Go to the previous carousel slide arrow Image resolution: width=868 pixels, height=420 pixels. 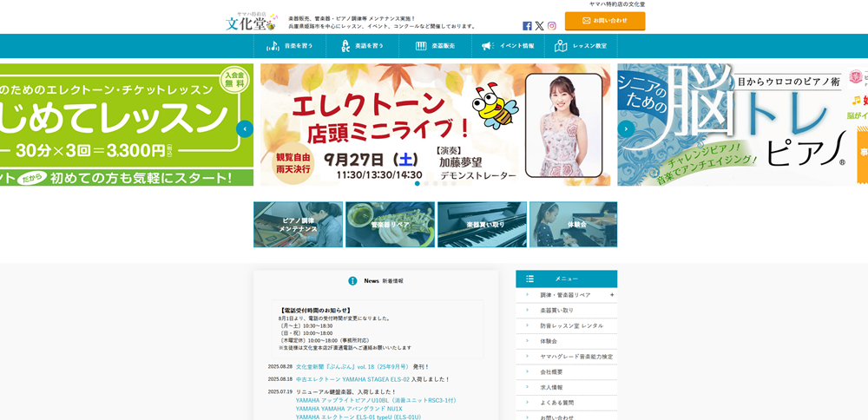245,129
